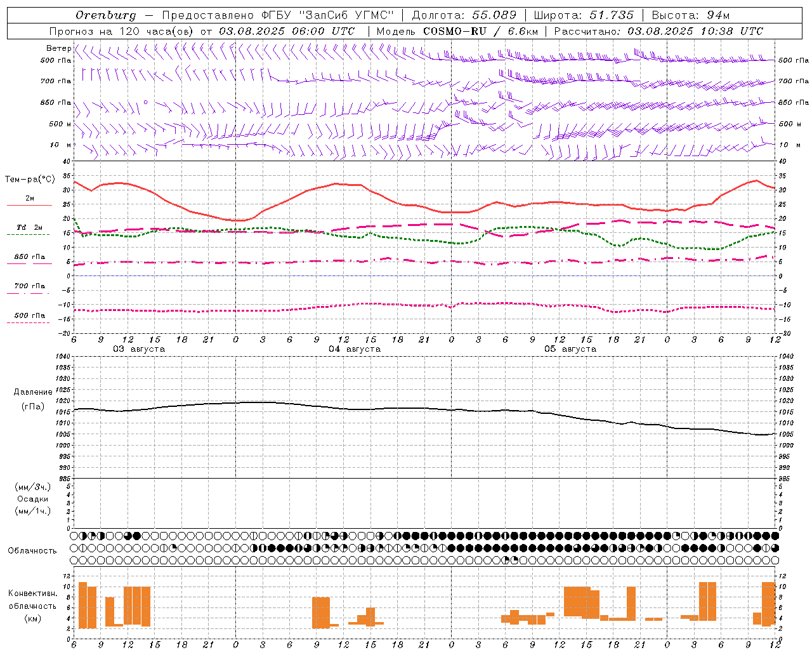The image size is (812, 650).
Task: Click the 04 августа date label
Action: (x=355, y=349)
